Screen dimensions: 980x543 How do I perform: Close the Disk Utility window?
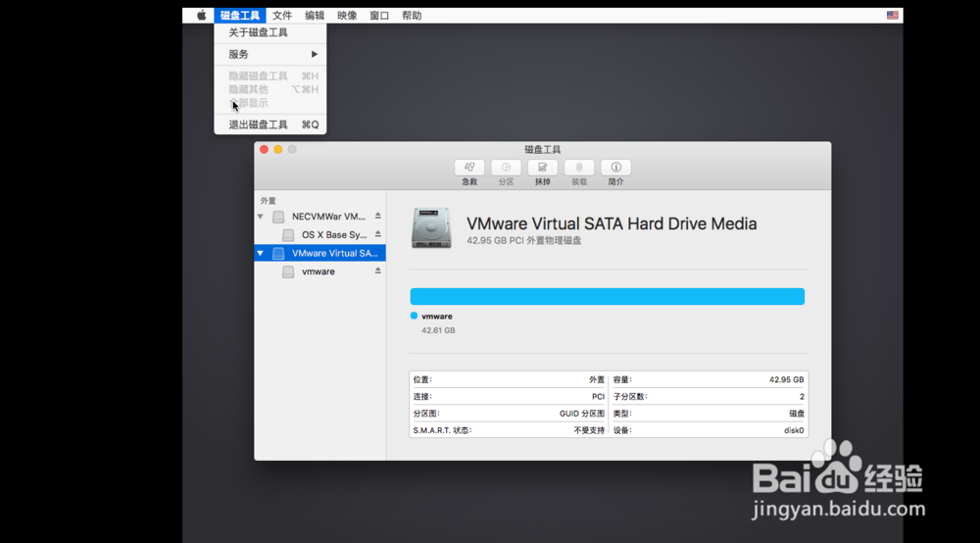point(264,149)
